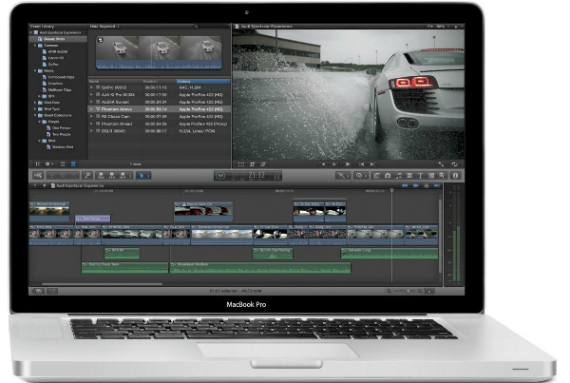Adjust the timeline zoom slider
Screen dimensions: 570x383
coord(405,291)
